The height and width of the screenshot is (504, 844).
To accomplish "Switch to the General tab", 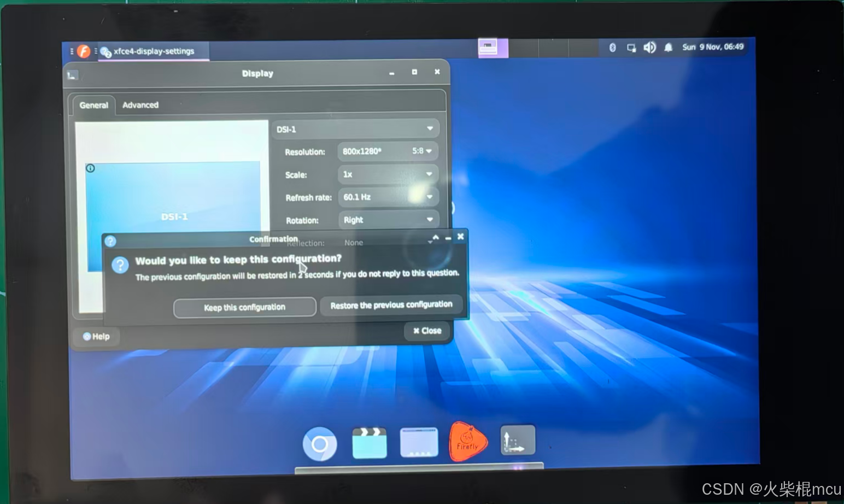I will (x=93, y=105).
